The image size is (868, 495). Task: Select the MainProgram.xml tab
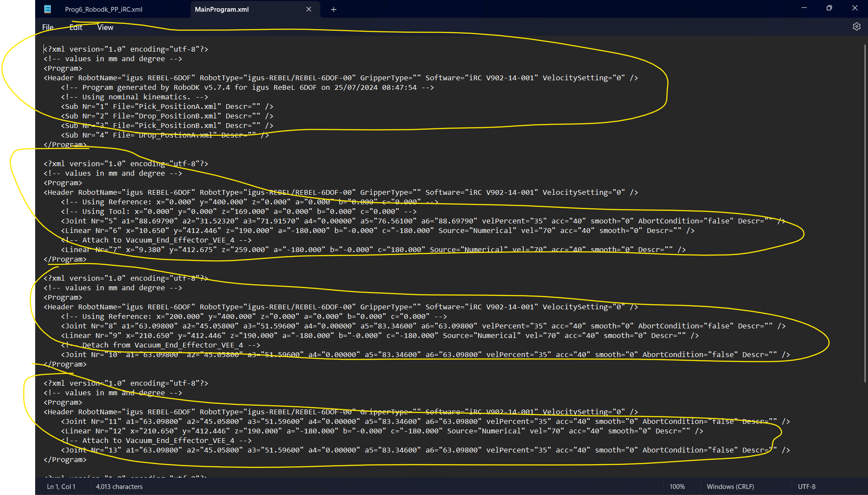point(222,10)
